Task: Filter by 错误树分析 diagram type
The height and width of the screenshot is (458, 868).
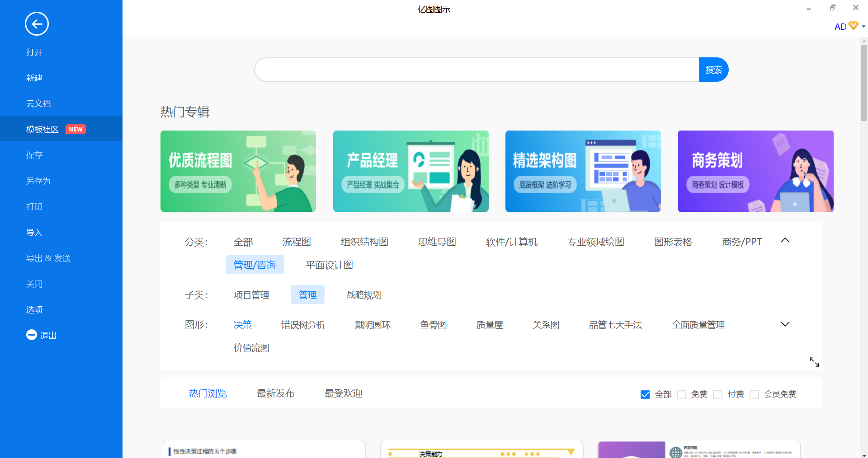Action: (303, 325)
